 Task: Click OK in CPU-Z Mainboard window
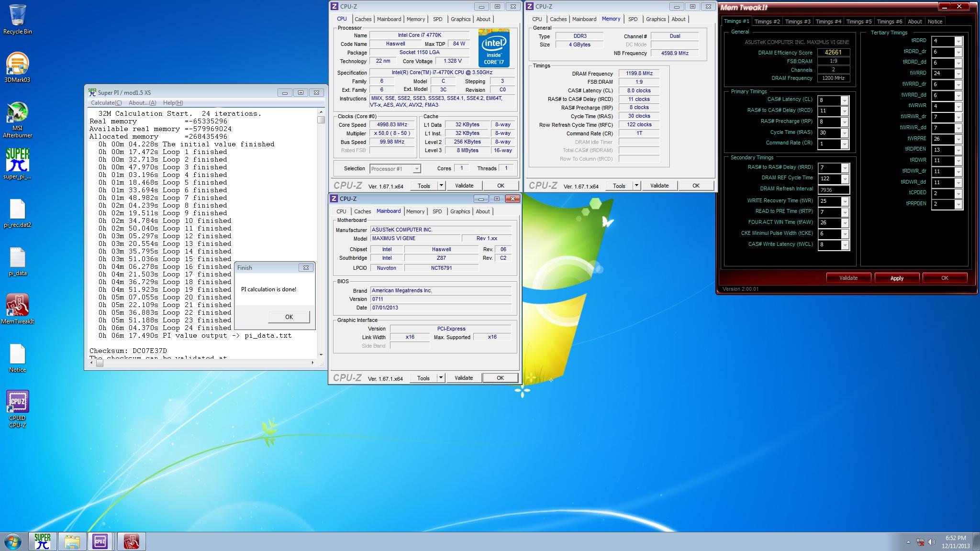(x=500, y=378)
